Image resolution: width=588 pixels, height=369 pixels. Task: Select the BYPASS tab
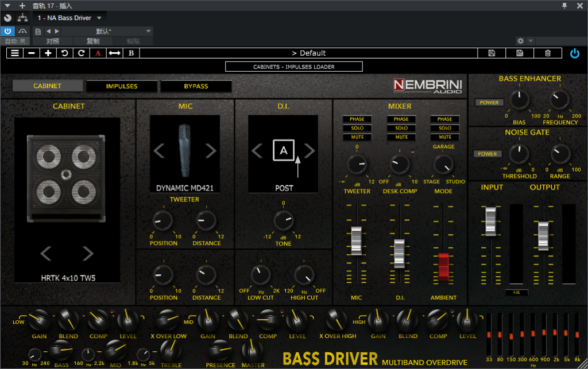coord(196,86)
